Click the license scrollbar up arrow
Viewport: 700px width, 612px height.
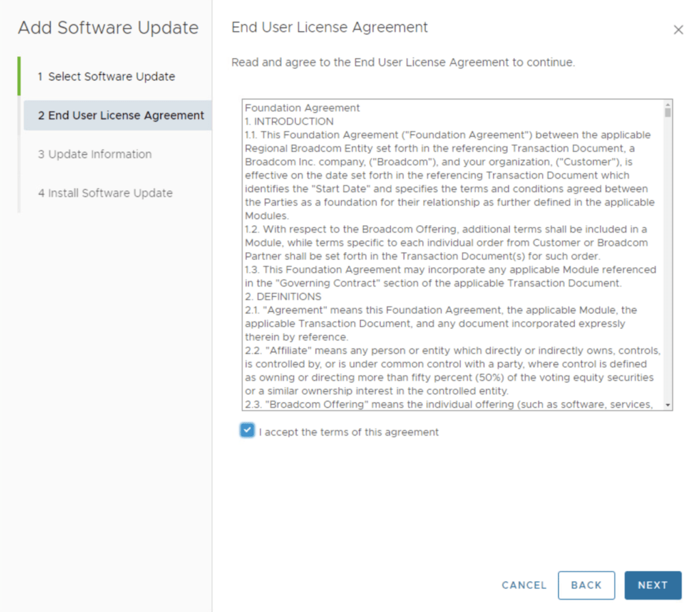[x=668, y=105]
